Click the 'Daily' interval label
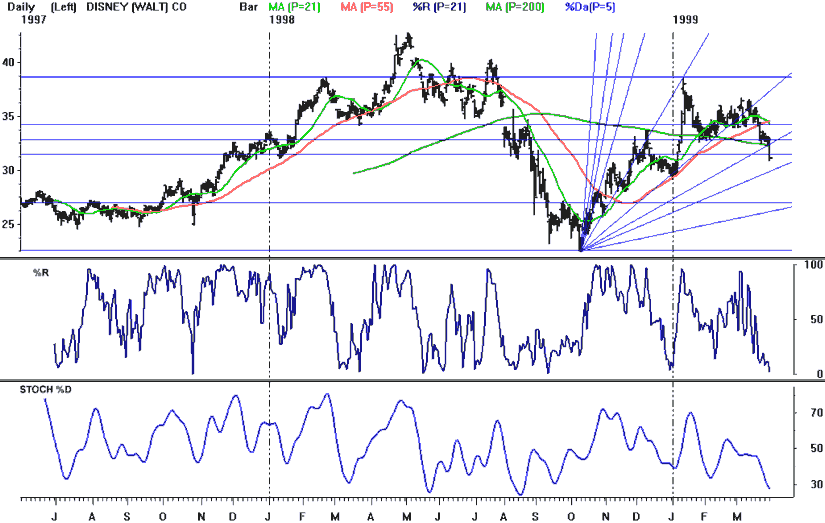825x523 pixels. (21, 7)
